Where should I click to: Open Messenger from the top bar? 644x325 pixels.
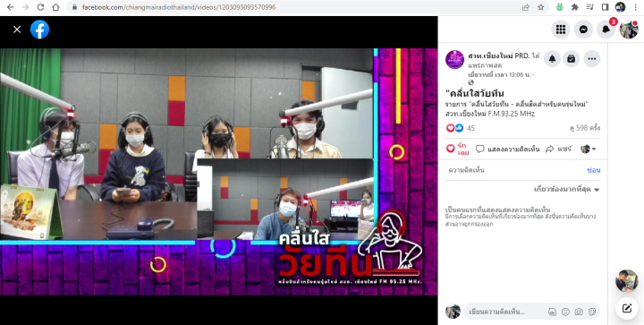[x=583, y=30]
